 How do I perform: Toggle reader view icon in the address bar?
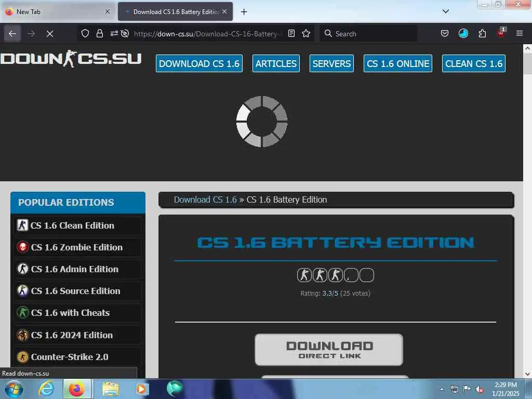tap(291, 34)
